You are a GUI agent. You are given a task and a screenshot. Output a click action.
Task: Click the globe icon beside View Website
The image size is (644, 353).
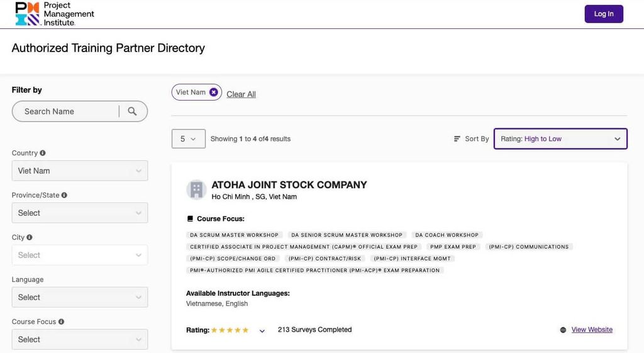563,330
